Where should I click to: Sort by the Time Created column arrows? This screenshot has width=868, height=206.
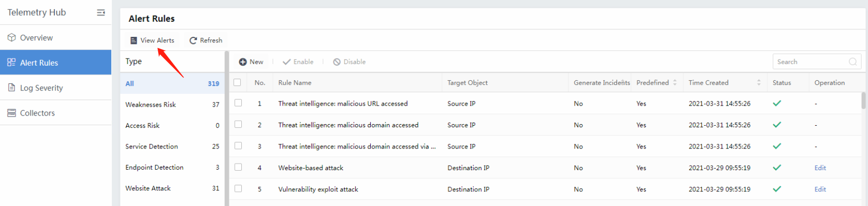click(759, 82)
